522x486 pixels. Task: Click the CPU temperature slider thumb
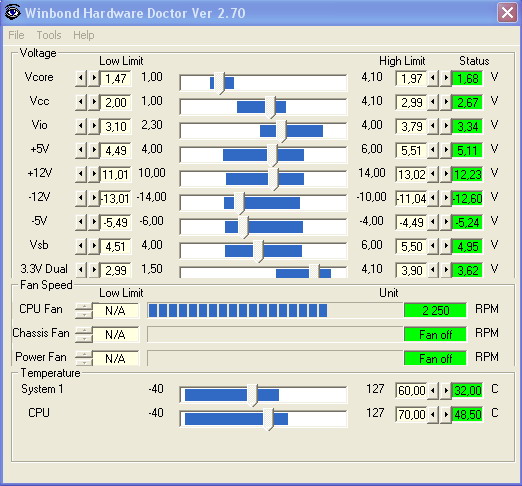click(x=268, y=419)
